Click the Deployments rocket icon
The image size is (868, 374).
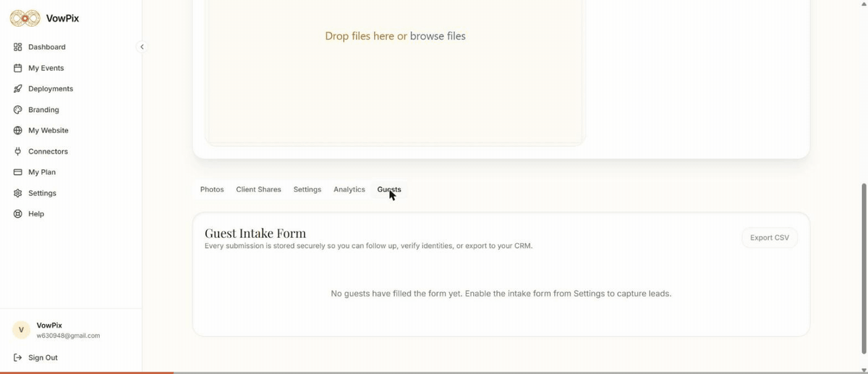pyautogui.click(x=18, y=89)
